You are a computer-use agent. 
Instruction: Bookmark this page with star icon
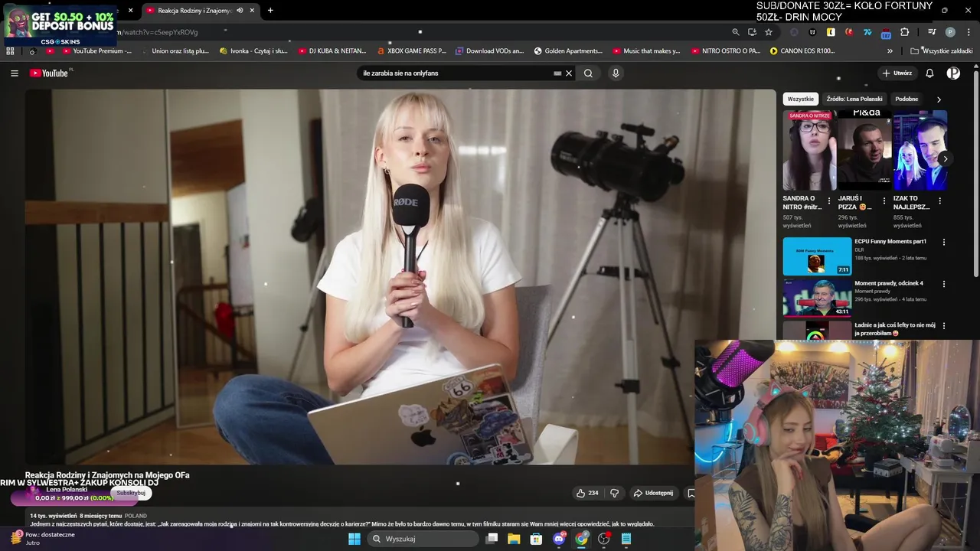tap(769, 32)
